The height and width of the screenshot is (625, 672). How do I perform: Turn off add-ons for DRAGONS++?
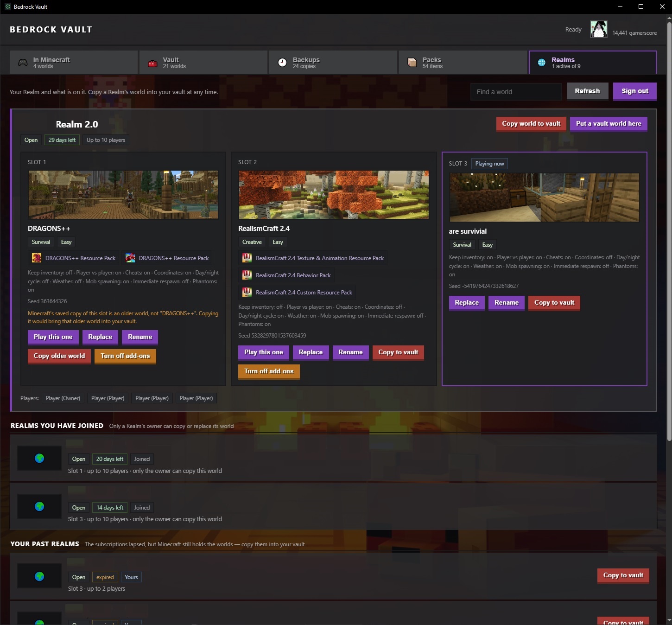(125, 356)
